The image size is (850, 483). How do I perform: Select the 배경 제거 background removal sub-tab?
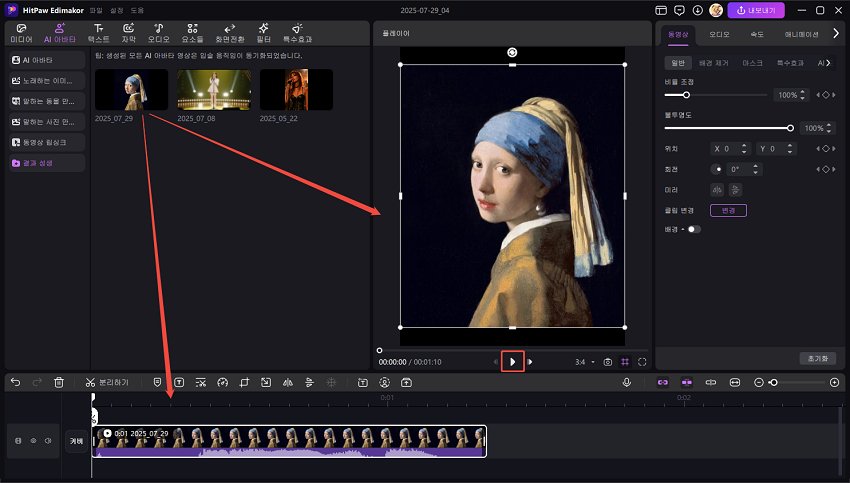[x=713, y=63]
